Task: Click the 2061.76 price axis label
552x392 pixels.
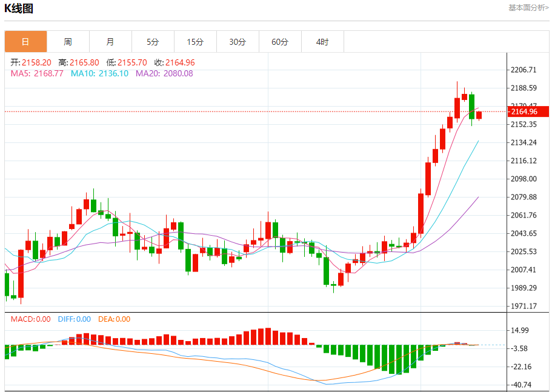Action: [524, 215]
